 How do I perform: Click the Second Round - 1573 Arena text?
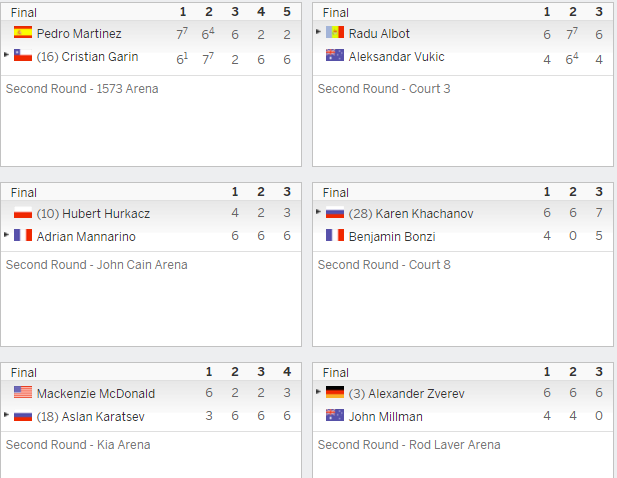pos(82,89)
